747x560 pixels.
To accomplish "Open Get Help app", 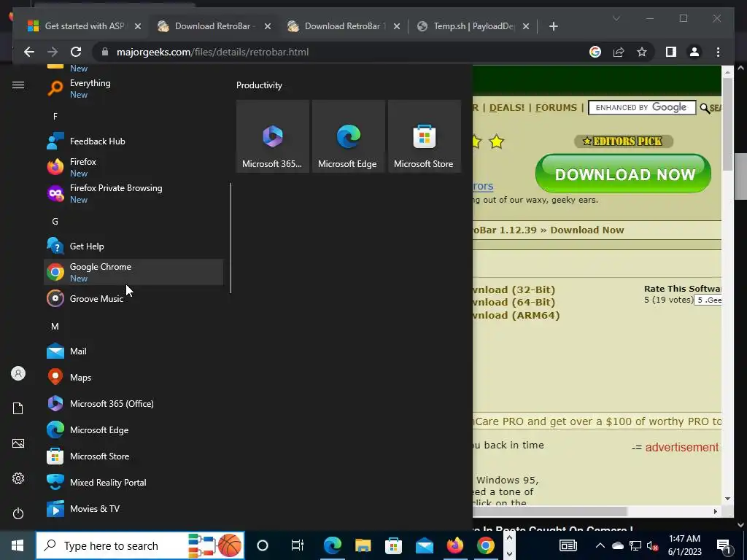I will point(133,246).
